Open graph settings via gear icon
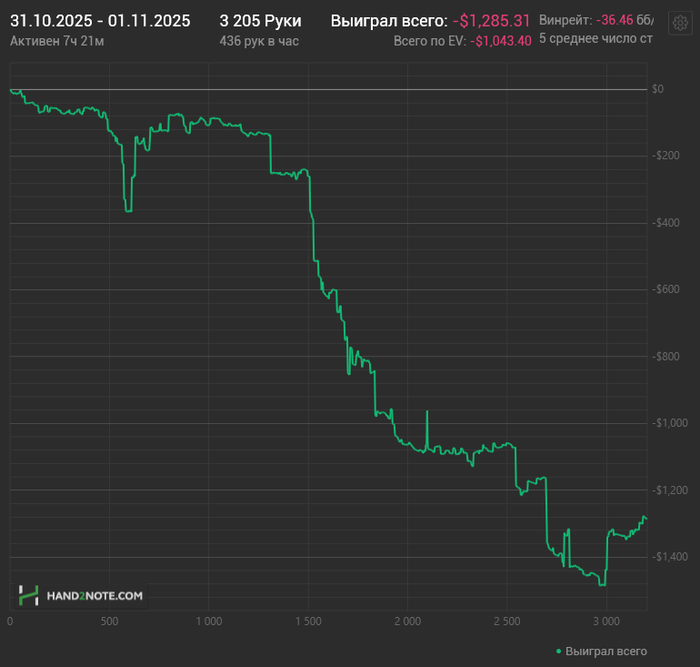The image size is (700, 667). (x=680, y=23)
